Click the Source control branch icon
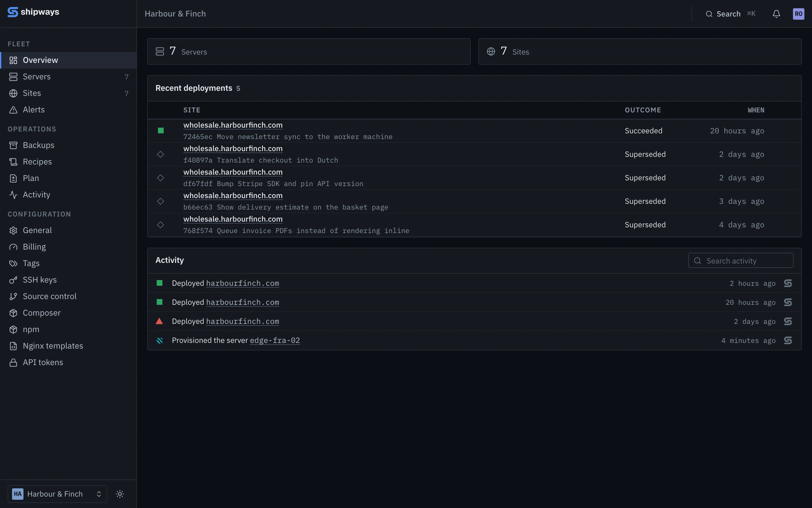Viewport: 812px width, 508px height. (x=13, y=296)
